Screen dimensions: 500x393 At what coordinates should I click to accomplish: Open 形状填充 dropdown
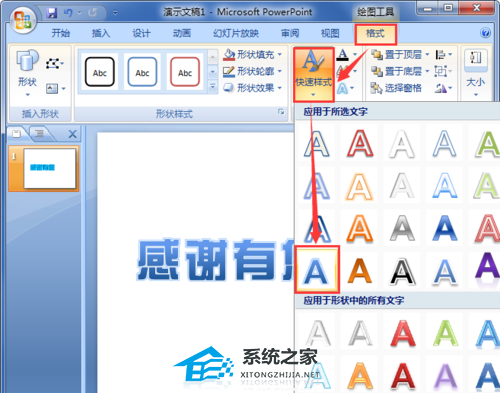coord(252,54)
